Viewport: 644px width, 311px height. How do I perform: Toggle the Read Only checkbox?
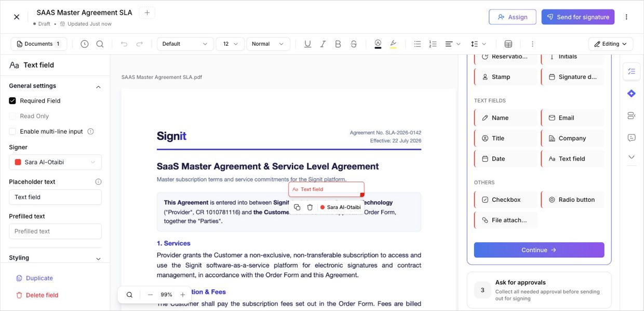[x=12, y=116]
